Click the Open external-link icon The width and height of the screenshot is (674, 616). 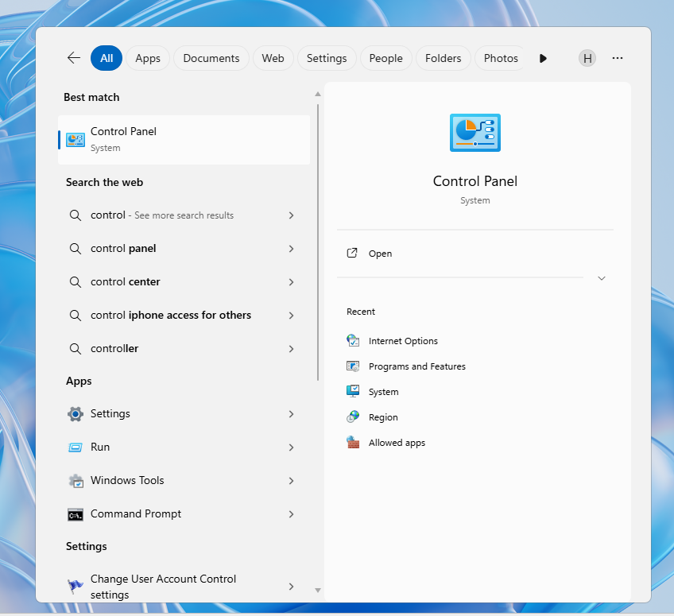click(352, 254)
